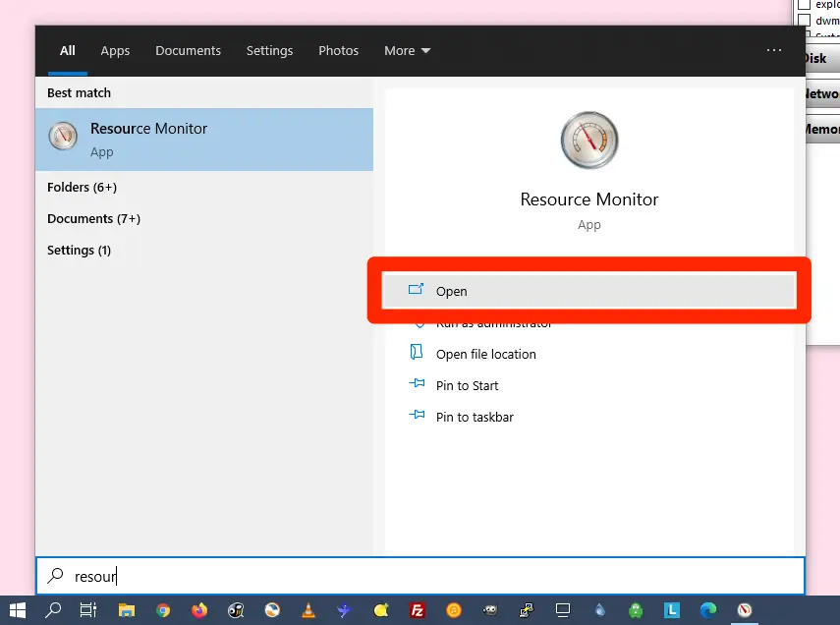Viewport: 840px width, 625px height.
Task: Choose Pin to Start
Action: (x=467, y=385)
